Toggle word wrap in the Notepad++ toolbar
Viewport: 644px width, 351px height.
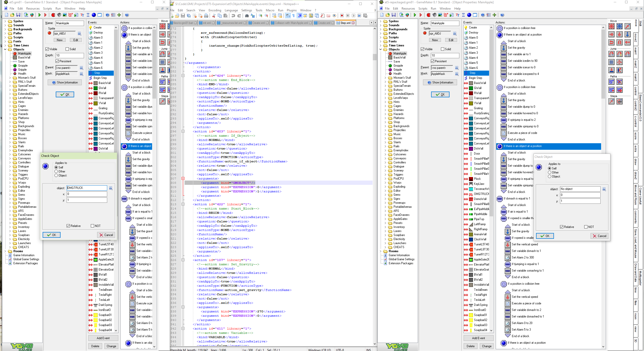pyautogui.click(x=288, y=16)
